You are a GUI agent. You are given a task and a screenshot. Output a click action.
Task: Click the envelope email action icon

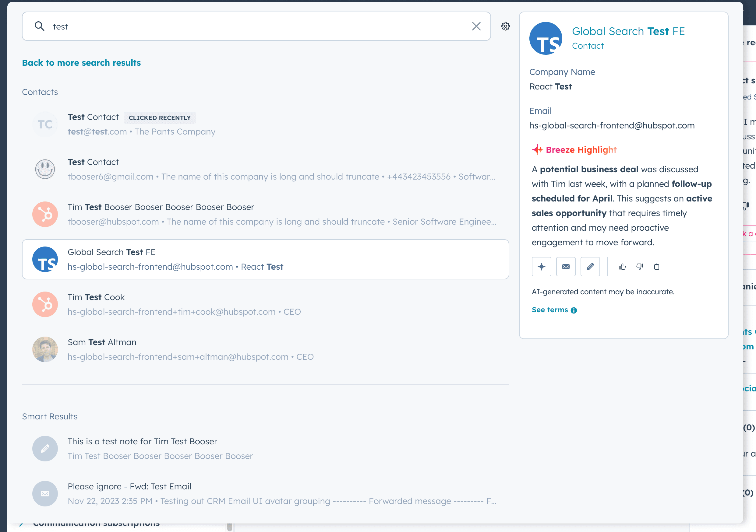pyautogui.click(x=566, y=267)
